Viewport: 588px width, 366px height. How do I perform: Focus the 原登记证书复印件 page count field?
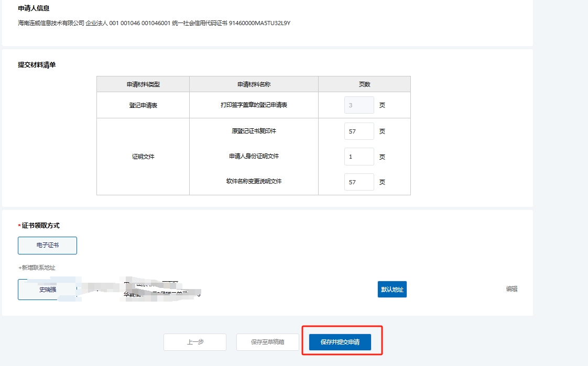(359, 131)
